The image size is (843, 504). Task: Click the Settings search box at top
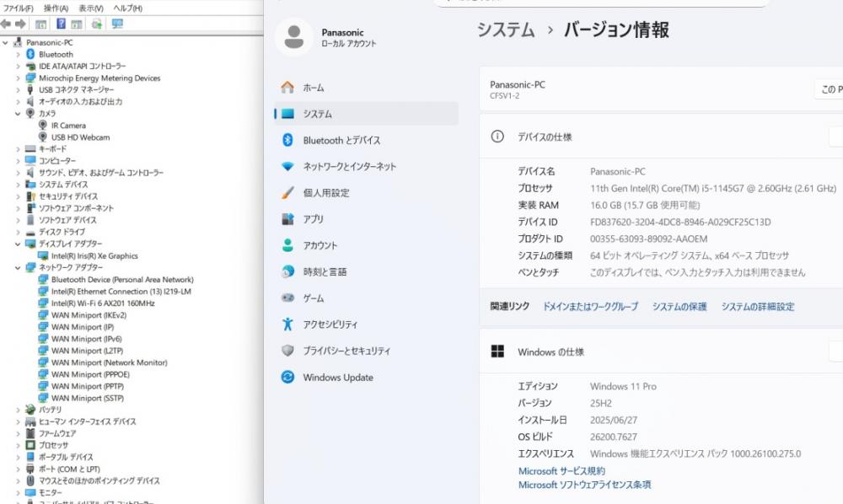[x=600, y=3]
